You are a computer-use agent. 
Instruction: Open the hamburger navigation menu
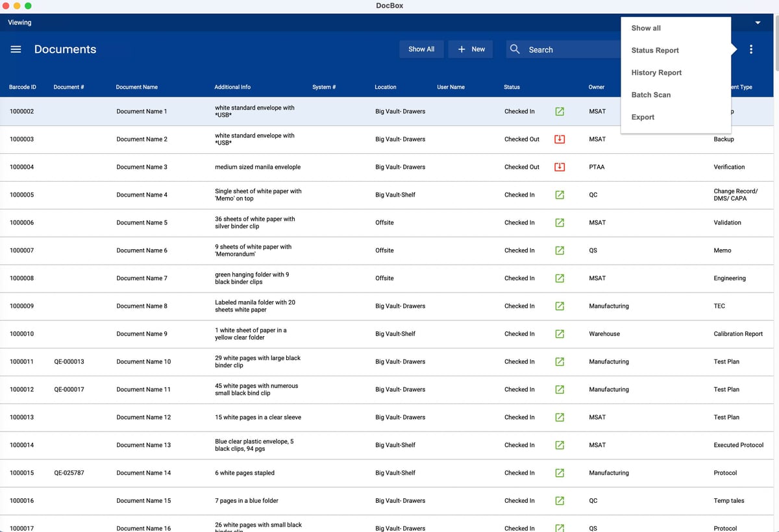click(x=16, y=49)
